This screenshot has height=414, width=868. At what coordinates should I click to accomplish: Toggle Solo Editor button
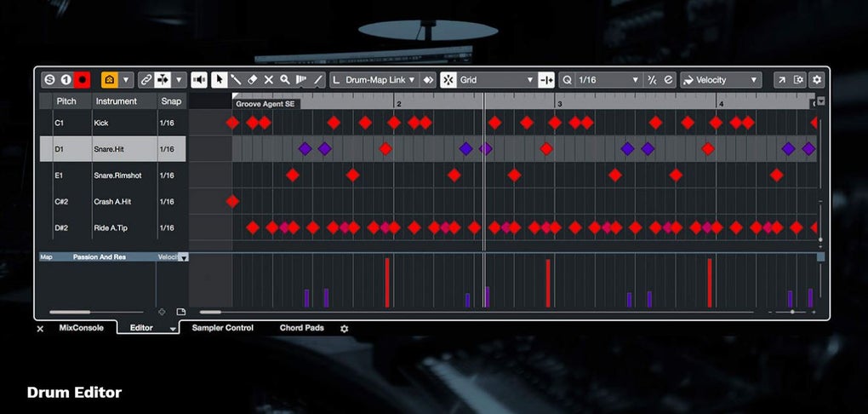[x=49, y=79]
